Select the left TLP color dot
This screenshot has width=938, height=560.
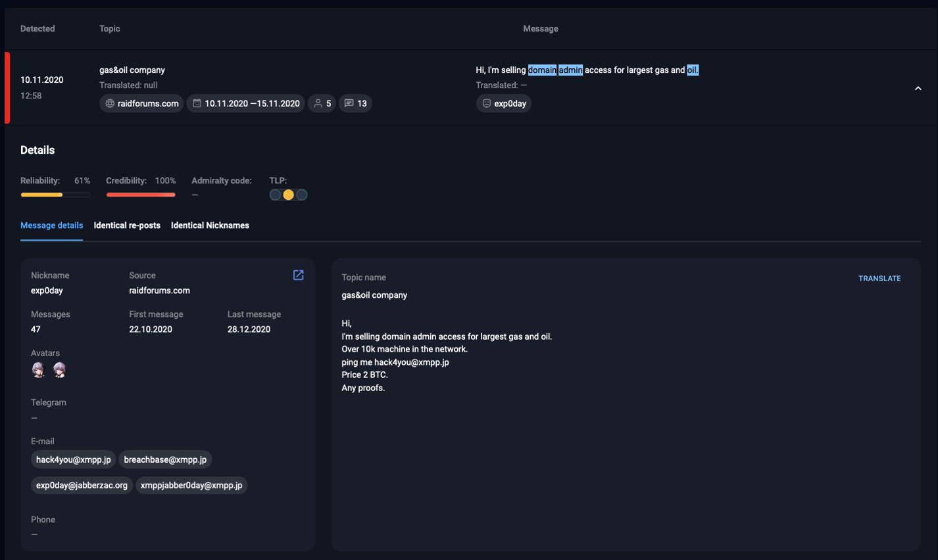click(276, 195)
